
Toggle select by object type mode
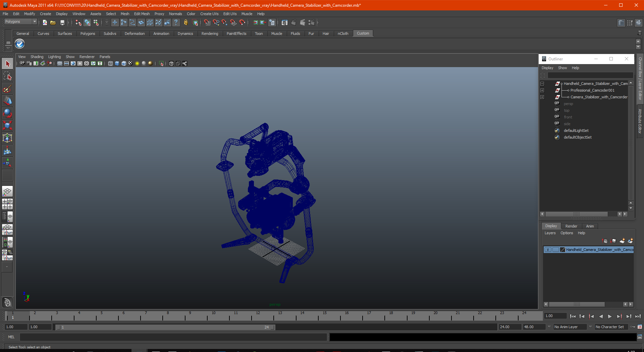[87, 22]
